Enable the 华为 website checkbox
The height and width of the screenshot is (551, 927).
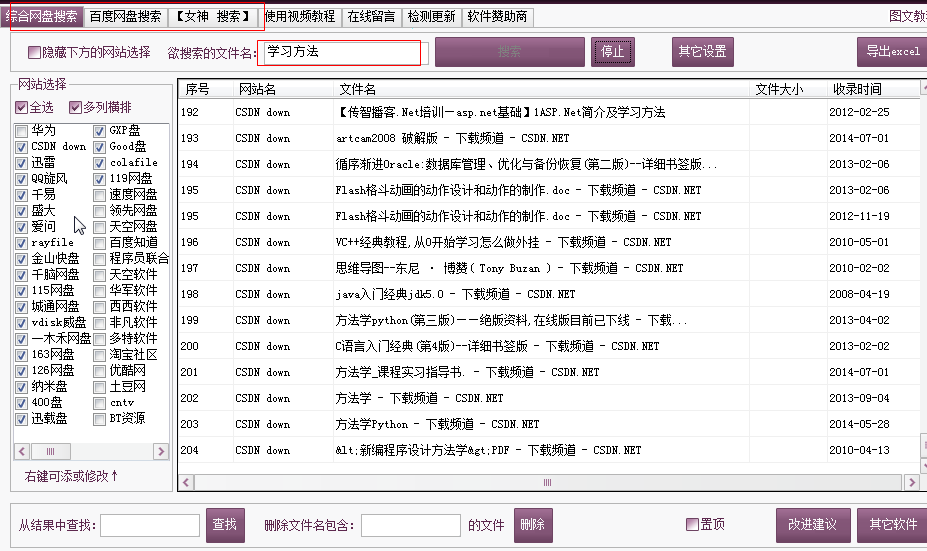click(x=22, y=131)
